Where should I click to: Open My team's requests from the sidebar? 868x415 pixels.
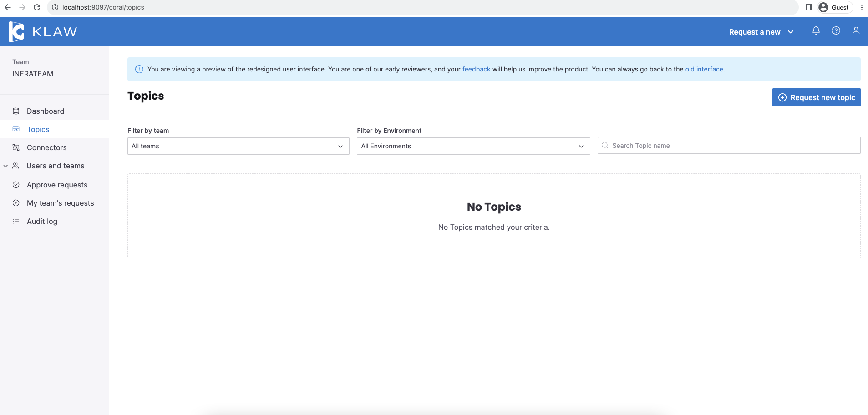click(60, 203)
